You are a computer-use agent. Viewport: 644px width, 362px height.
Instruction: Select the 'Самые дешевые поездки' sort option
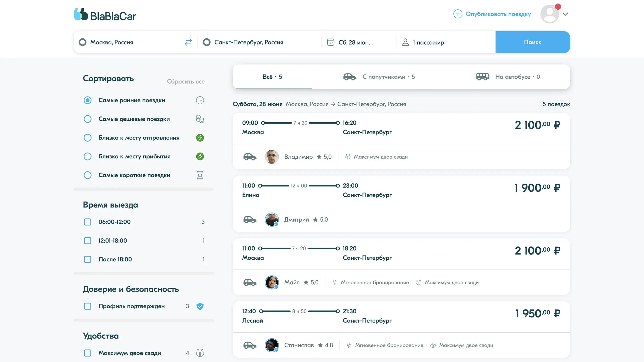[x=87, y=119]
